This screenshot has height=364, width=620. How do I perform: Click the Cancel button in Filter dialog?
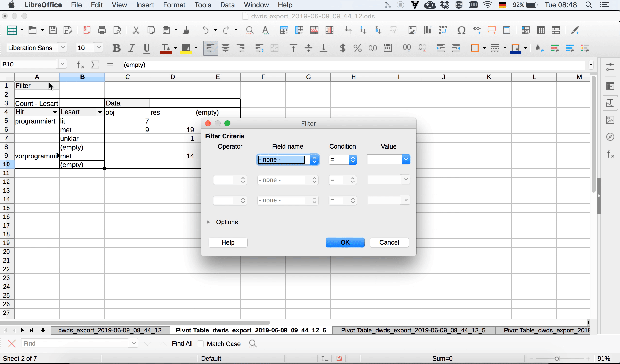coord(389,242)
